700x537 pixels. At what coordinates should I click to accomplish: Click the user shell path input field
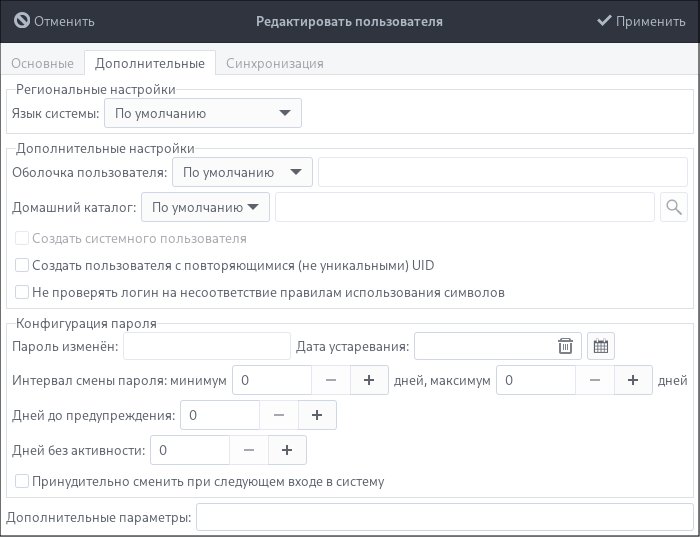click(x=503, y=172)
